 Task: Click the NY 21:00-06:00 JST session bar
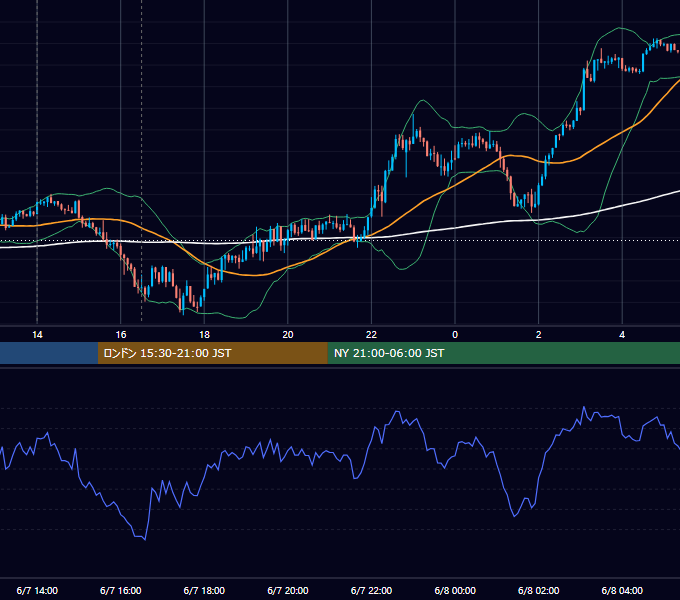click(x=503, y=353)
